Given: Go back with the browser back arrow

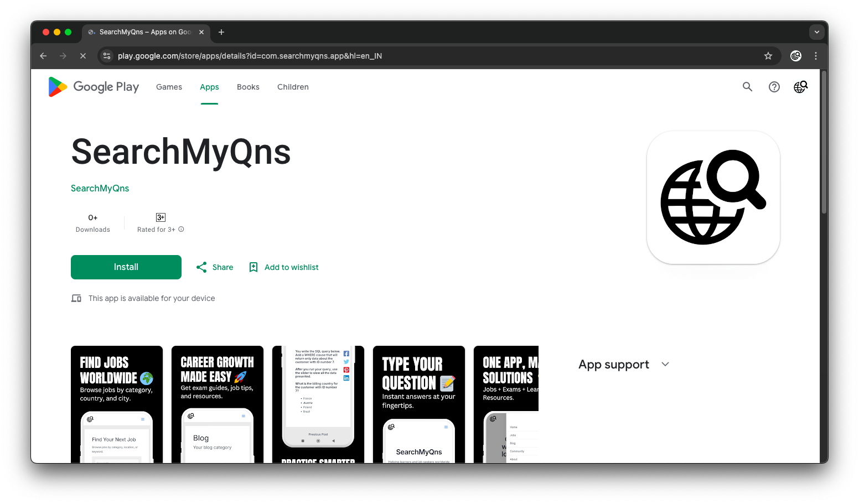Looking at the screenshot, I should pos(43,56).
